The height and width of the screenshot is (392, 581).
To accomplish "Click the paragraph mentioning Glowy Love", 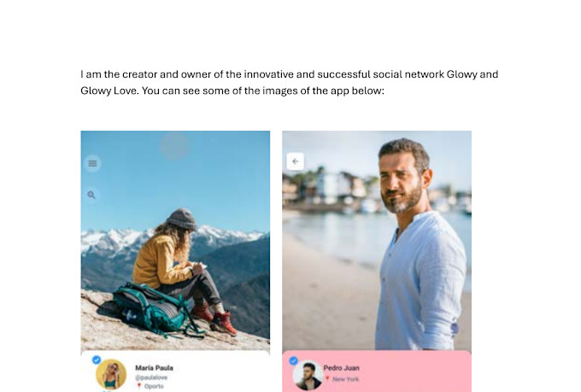I will [290, 82].
